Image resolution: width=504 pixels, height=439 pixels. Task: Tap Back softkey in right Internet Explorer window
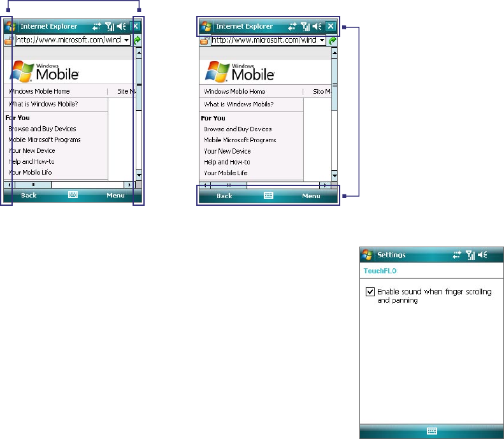224,196
